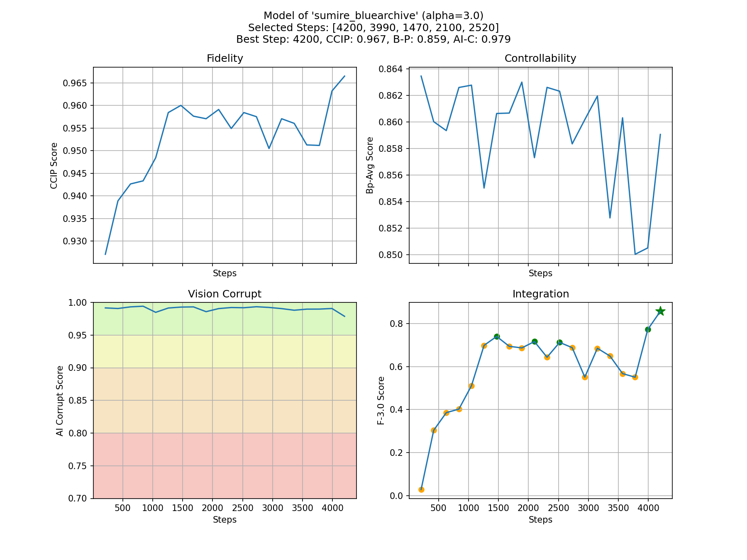The height and width of the screenshot is (560, 747).
Task: Click the 'Integration' subplot title
Action: click(540, 294)
